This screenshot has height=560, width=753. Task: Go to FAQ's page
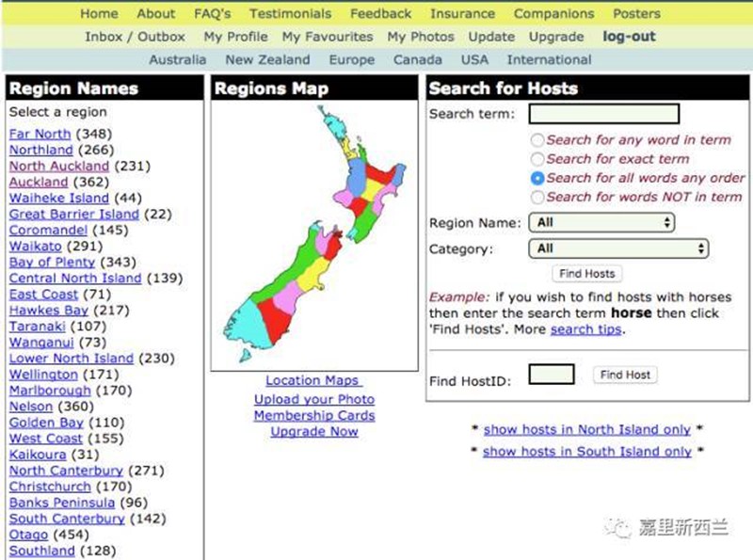point(213,14)
